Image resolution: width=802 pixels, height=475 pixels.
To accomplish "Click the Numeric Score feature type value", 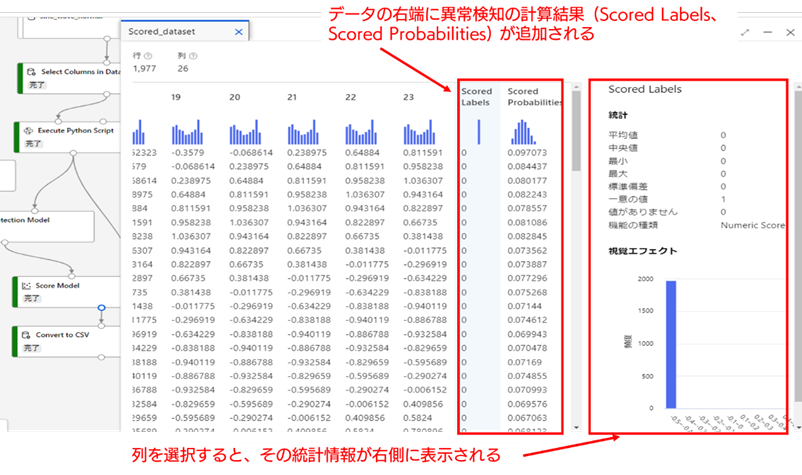I will pyautogui.click(x=752, y=225).
